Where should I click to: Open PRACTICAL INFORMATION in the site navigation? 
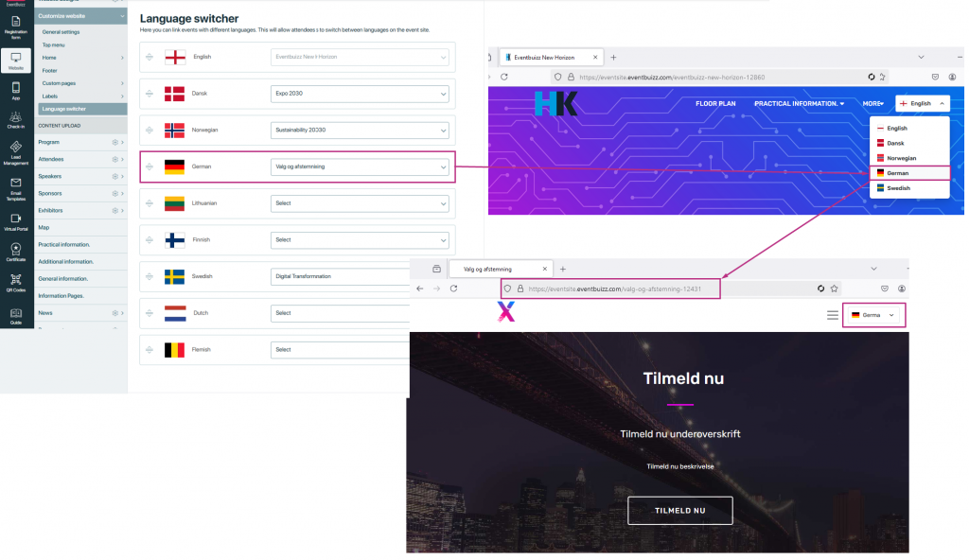point(799,104)
